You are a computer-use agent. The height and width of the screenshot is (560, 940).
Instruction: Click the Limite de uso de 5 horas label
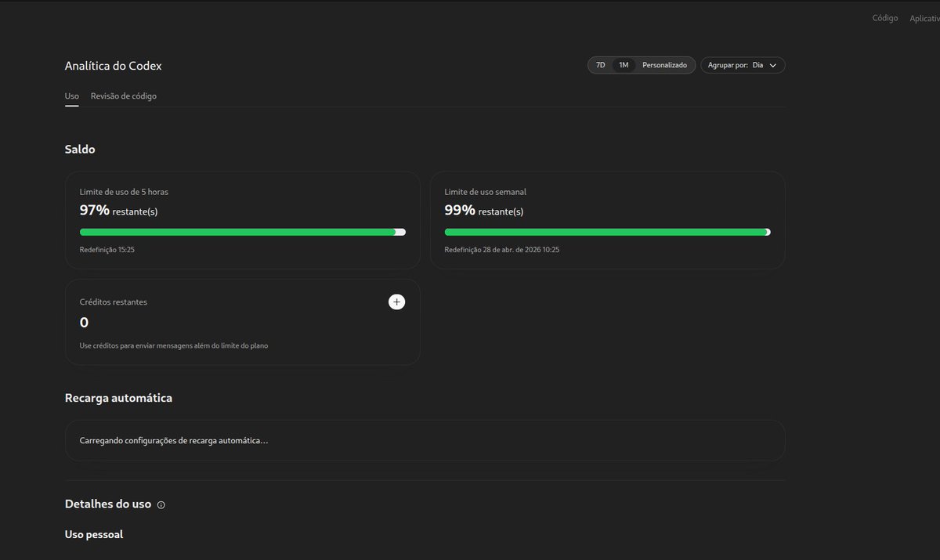(x=124, y=192)
